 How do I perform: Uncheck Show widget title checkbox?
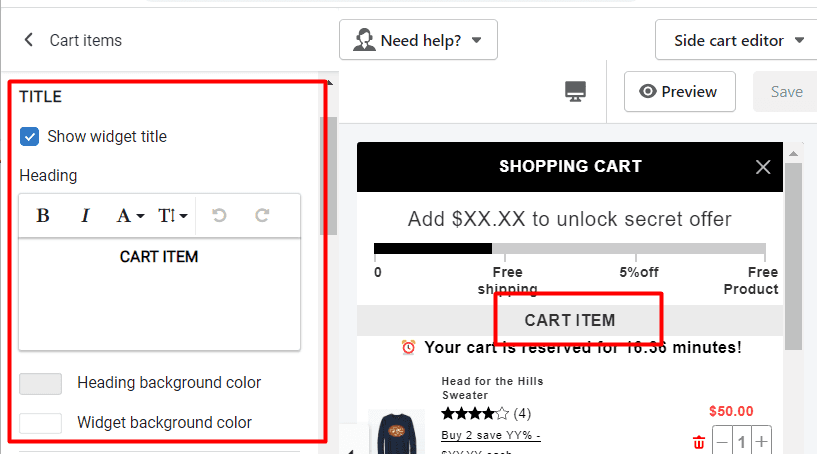click(x=29, y=137)
